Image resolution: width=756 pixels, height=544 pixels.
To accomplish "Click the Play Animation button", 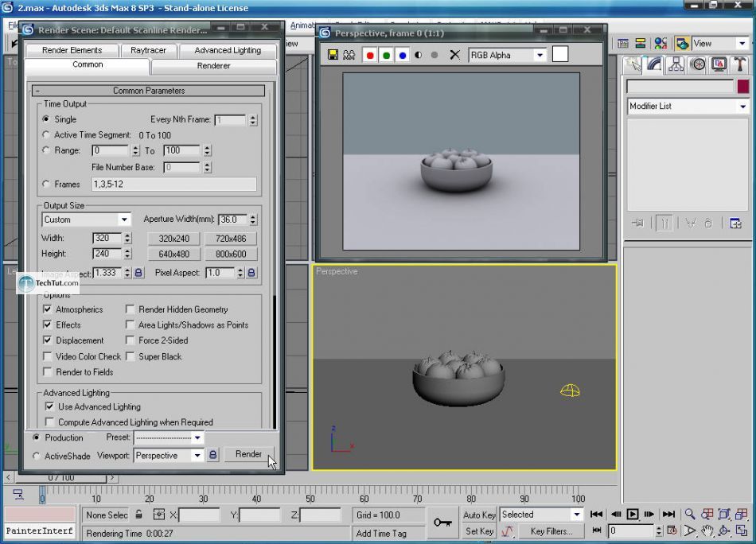I will [x=633, y=515].
